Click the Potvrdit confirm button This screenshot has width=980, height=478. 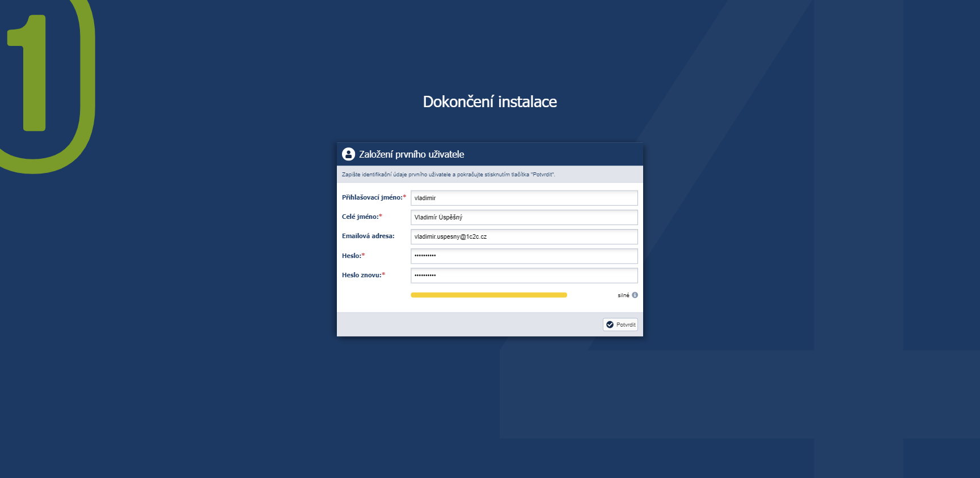[x=620, y=324]
